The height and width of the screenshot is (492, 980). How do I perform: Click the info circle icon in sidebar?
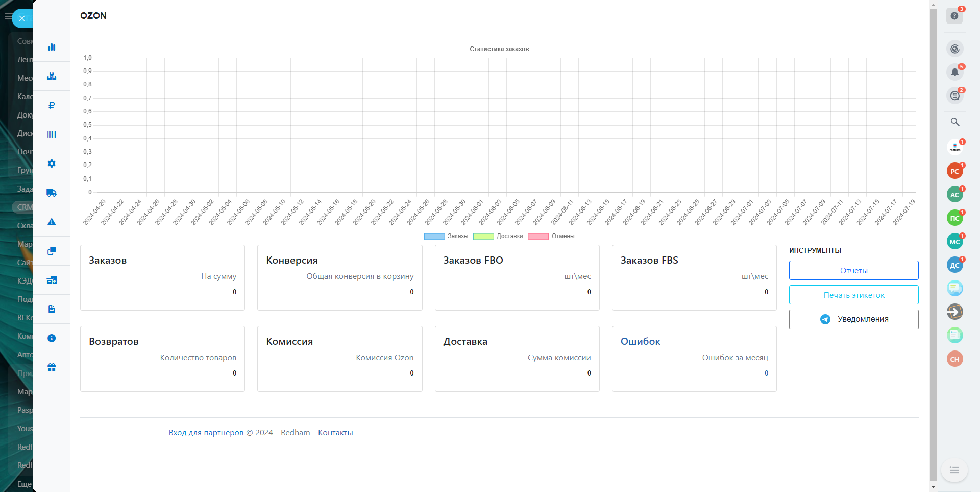[x=52, y=338]
